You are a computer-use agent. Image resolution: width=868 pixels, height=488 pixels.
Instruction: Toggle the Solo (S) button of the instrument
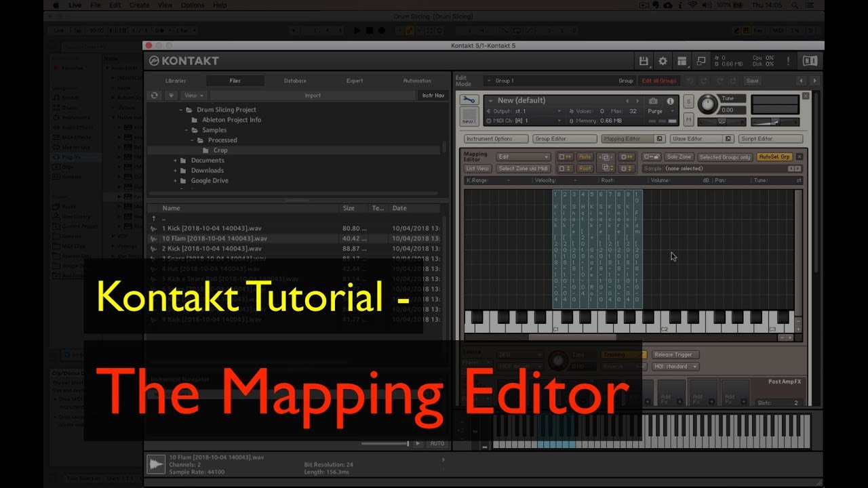click(688, 102)
